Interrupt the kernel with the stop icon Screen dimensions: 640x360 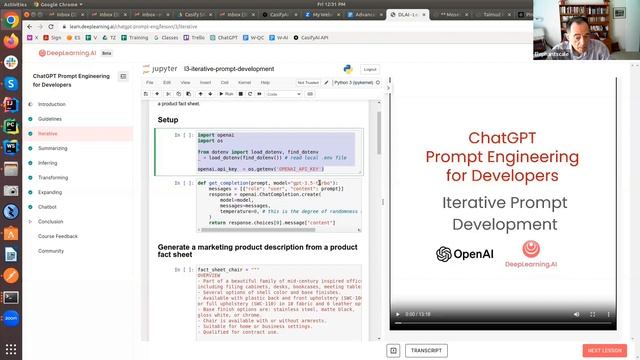[x=240, y=94]
